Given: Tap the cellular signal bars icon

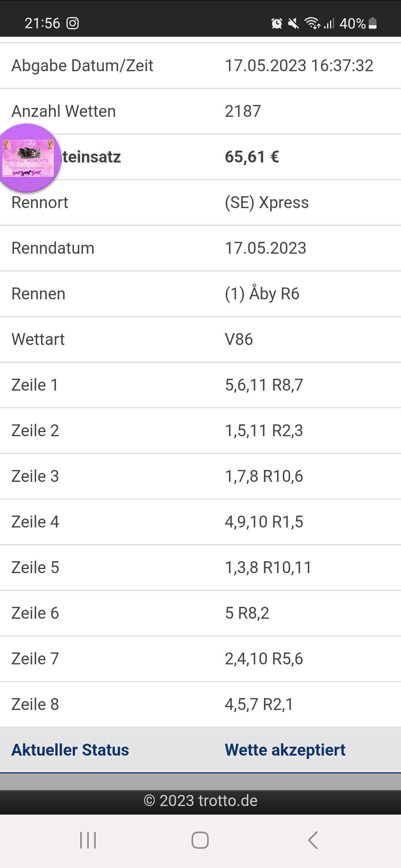Looking at the screenshot, I should point(329,23).
